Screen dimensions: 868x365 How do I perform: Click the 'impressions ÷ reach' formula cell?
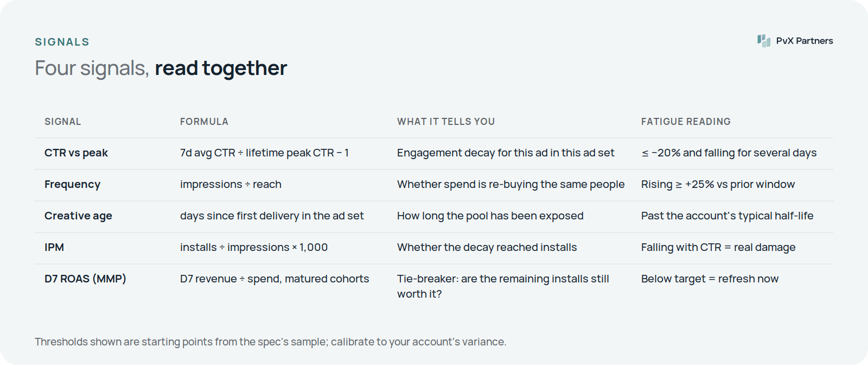click(x=231, y=185)
